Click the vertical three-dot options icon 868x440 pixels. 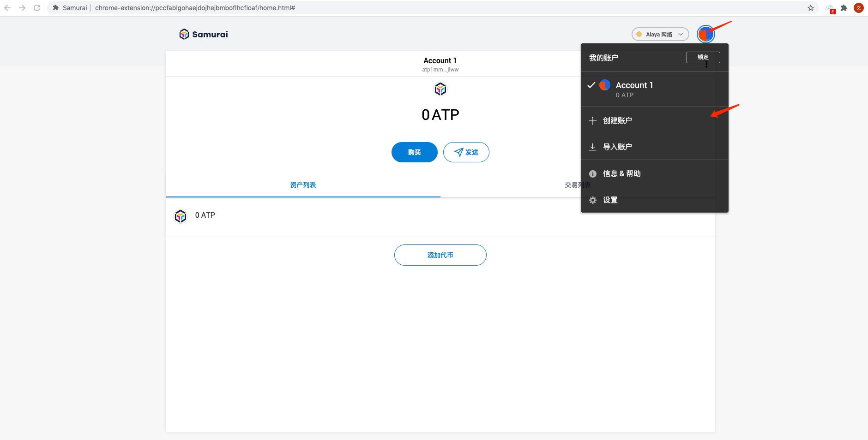(706, 65)
